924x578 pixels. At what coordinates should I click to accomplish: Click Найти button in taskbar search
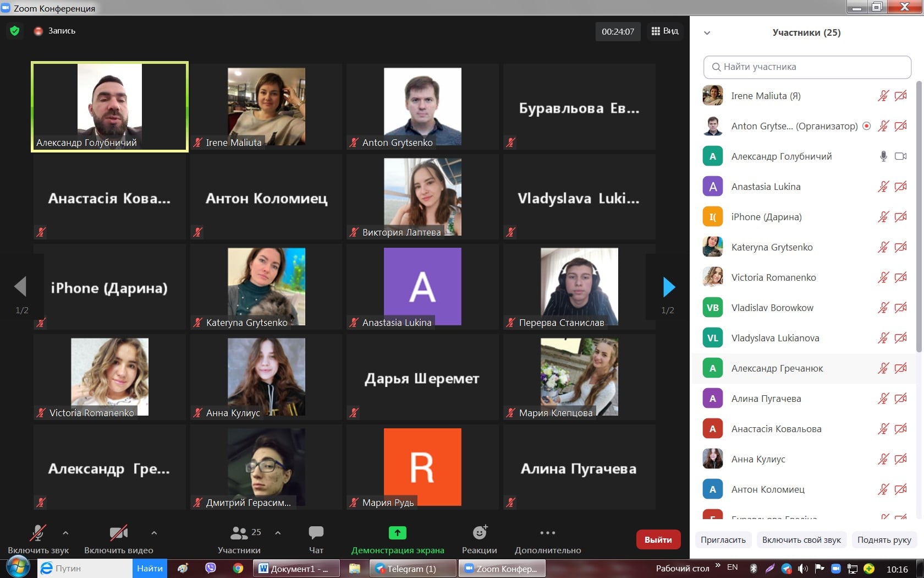(x=150, y=569)
